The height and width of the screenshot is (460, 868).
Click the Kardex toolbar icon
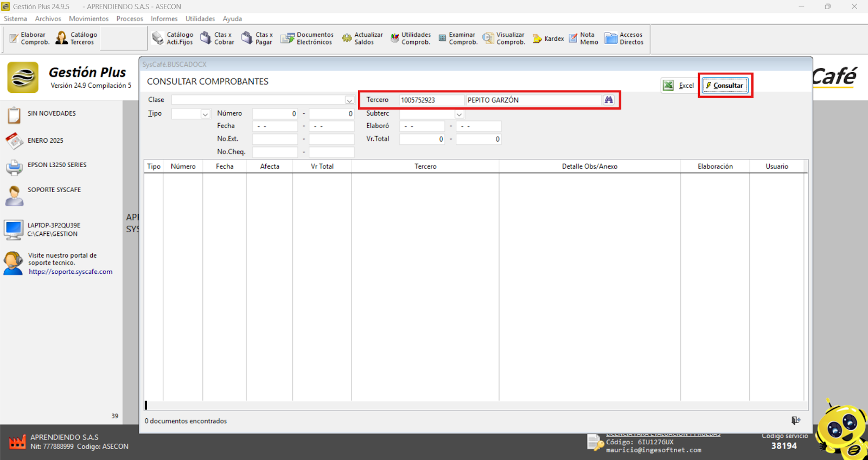click(x=548, y=39)
